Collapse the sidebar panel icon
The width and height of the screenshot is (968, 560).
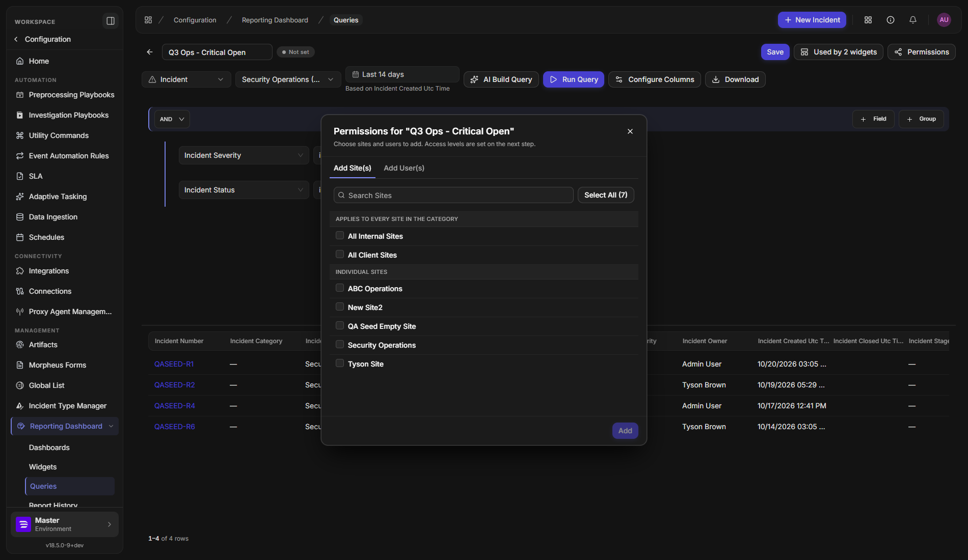pos(110,21)
